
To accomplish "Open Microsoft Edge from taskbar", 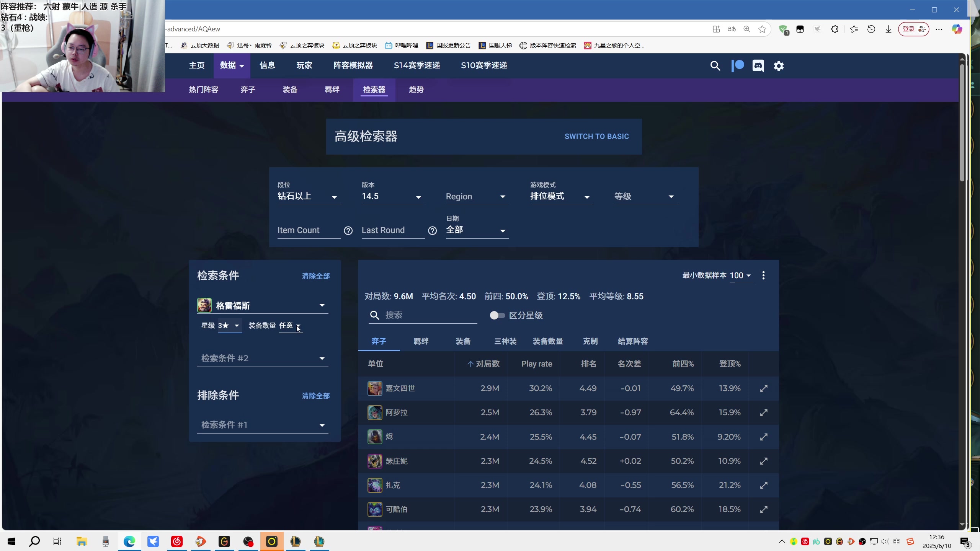I will tap(129, 541).
